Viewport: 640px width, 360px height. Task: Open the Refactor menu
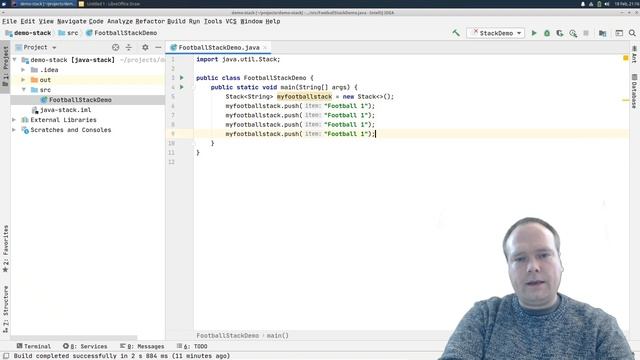point(149,21)
